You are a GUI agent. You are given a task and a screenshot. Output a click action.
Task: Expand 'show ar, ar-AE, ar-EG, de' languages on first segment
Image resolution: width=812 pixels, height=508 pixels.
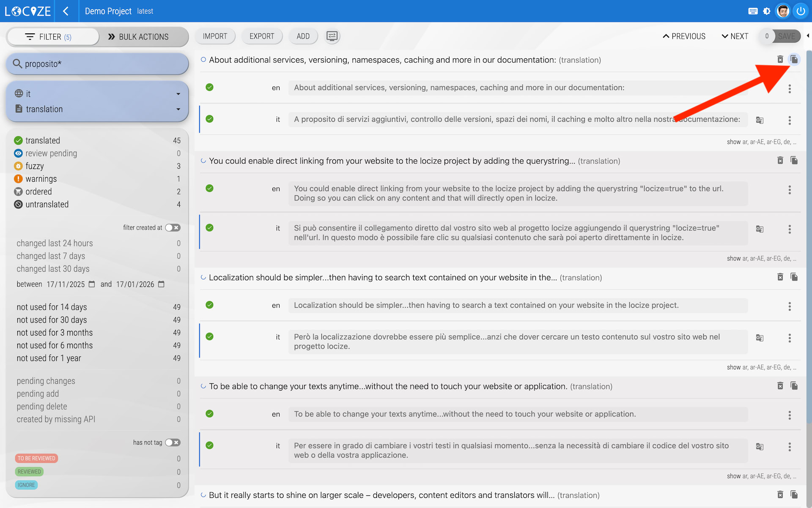coord(761,142)
